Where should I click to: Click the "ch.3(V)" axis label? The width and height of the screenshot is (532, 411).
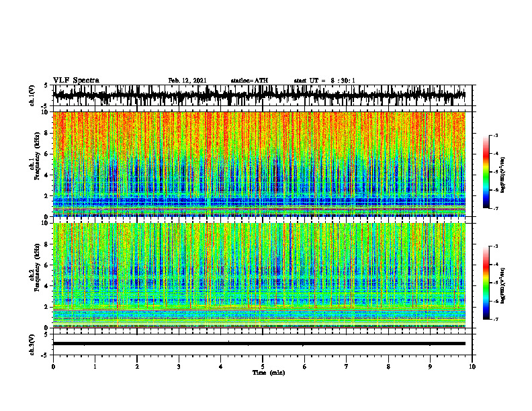pos(32,345)
